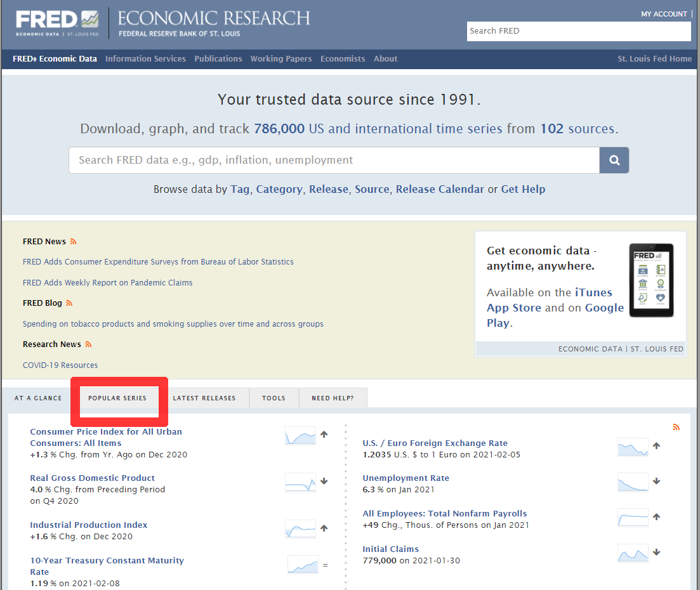Open All Employees: Total Nonfarm Payrolls series

tap(445, 514)
